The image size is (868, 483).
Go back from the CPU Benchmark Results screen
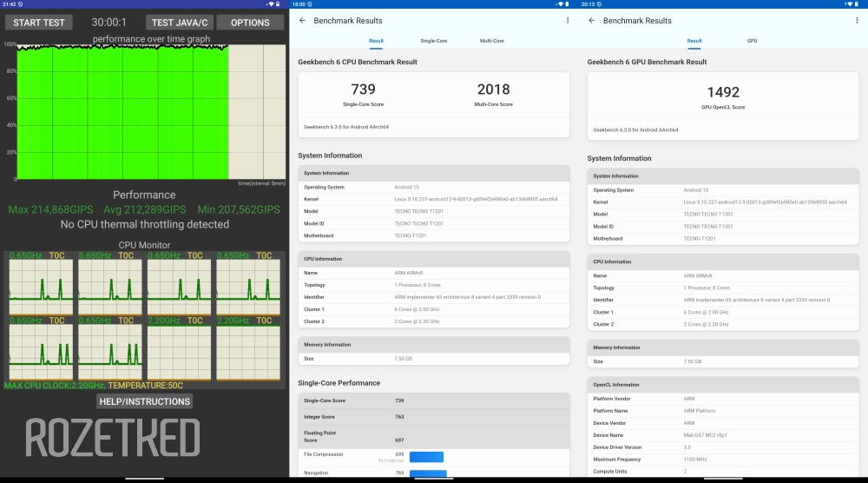[x=302, y=20]
